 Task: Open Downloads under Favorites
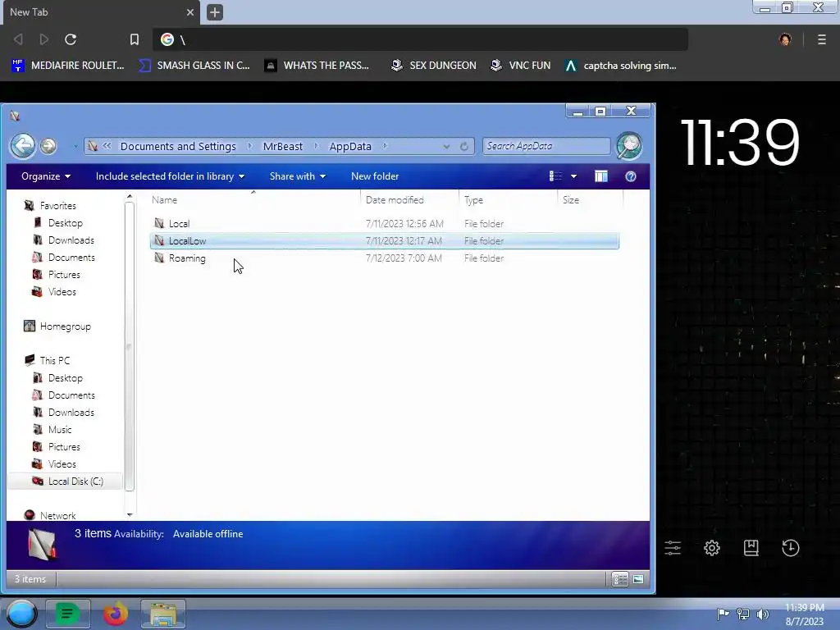[71, 240]
